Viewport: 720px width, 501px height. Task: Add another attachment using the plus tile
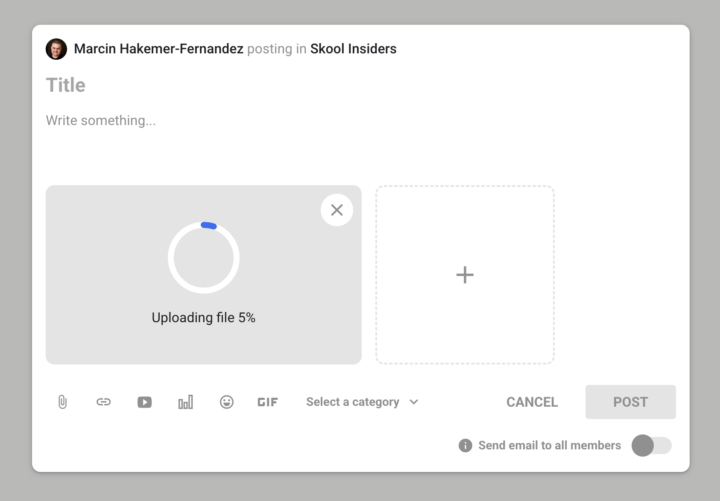465,275
